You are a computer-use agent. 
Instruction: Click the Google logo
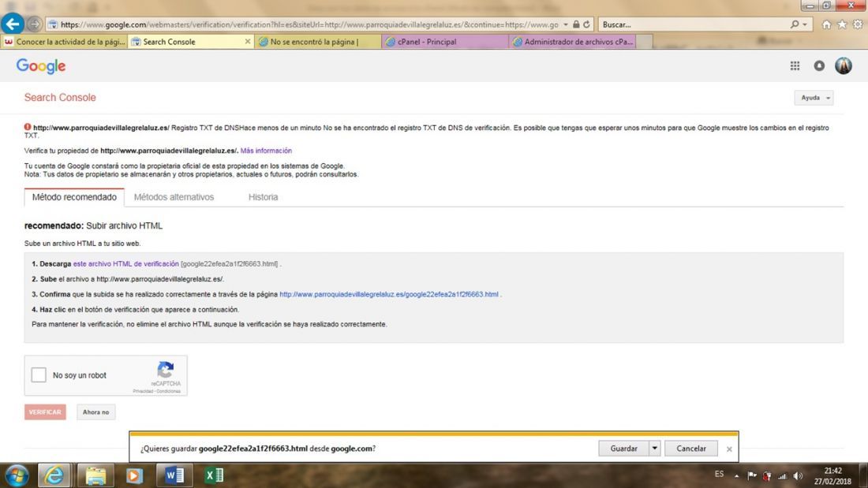click(41, 66)
